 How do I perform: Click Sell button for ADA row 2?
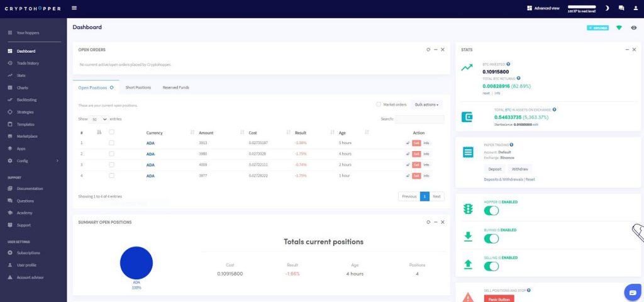coord(416,154)
